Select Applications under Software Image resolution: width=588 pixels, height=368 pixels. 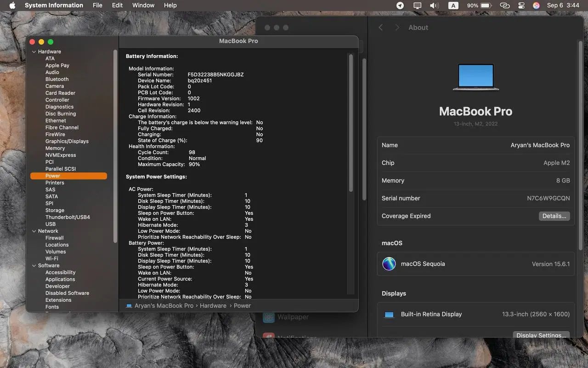click(60, 279)
